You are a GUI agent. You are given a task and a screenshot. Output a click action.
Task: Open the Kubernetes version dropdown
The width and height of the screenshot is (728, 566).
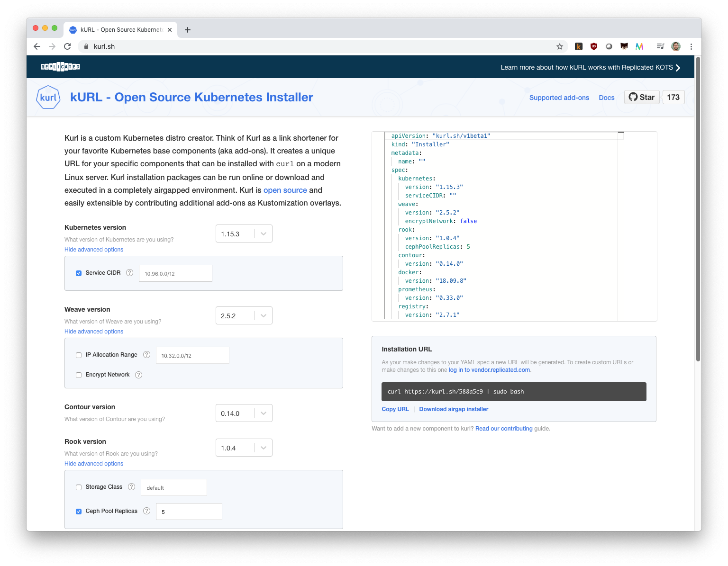244,234
